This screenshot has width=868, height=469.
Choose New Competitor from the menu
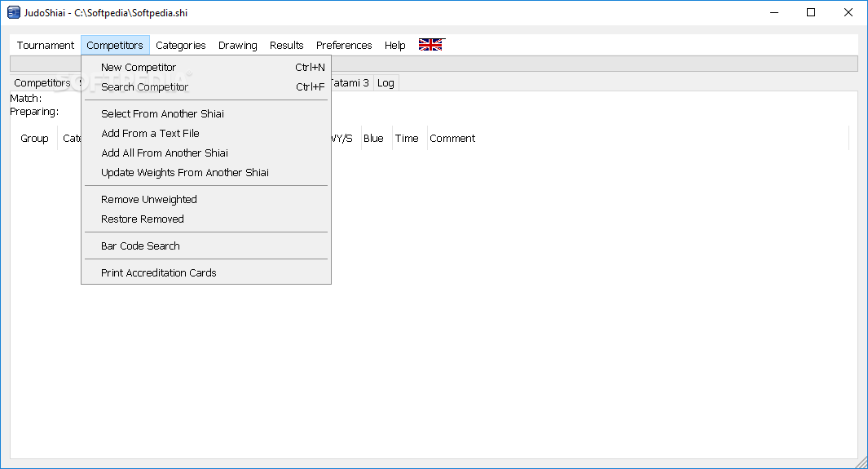coord(206,68)
